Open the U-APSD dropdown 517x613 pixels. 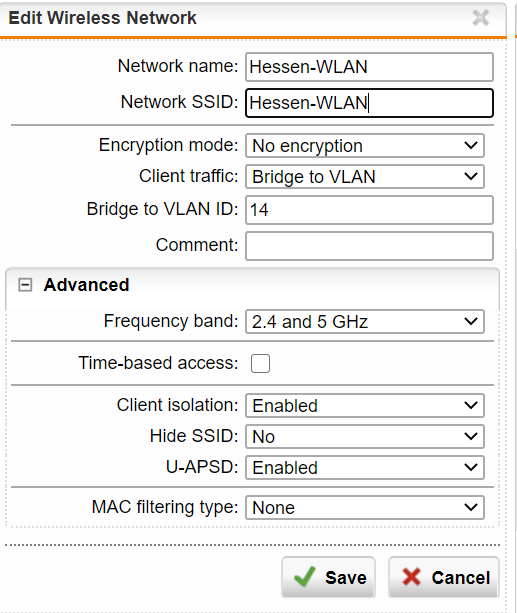(x=365, y=468)
